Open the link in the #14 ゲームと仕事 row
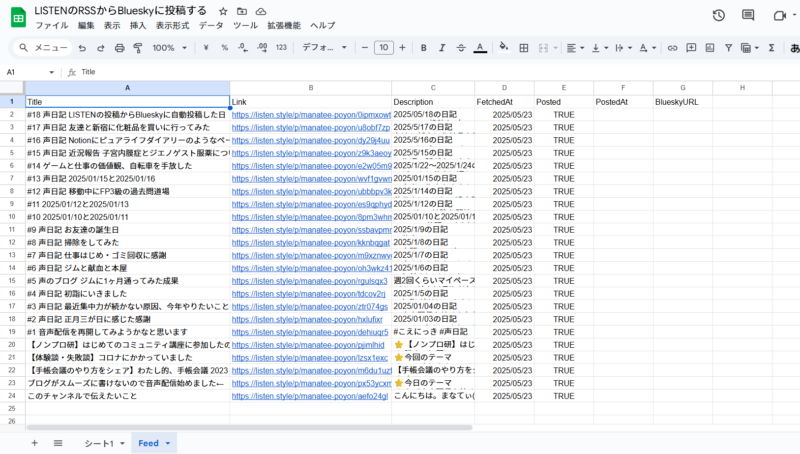Viewport: 800px width, 454px height. pyautogui.click(x=312, y=166)
